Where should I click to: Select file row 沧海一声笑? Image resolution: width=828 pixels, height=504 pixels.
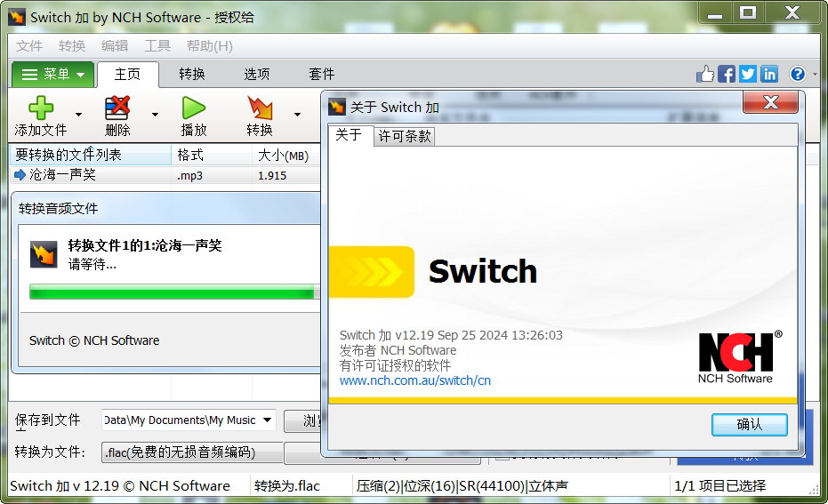(165, 175)
